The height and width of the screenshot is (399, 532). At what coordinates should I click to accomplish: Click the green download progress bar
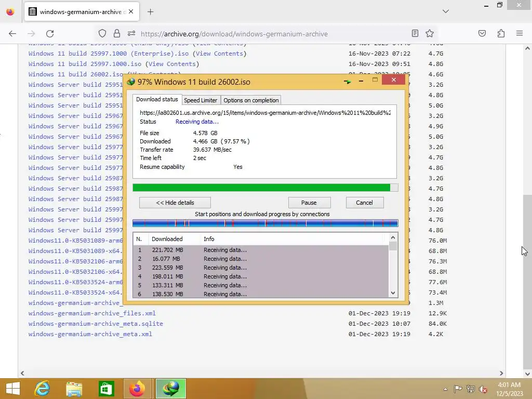[x=265, y=188]
